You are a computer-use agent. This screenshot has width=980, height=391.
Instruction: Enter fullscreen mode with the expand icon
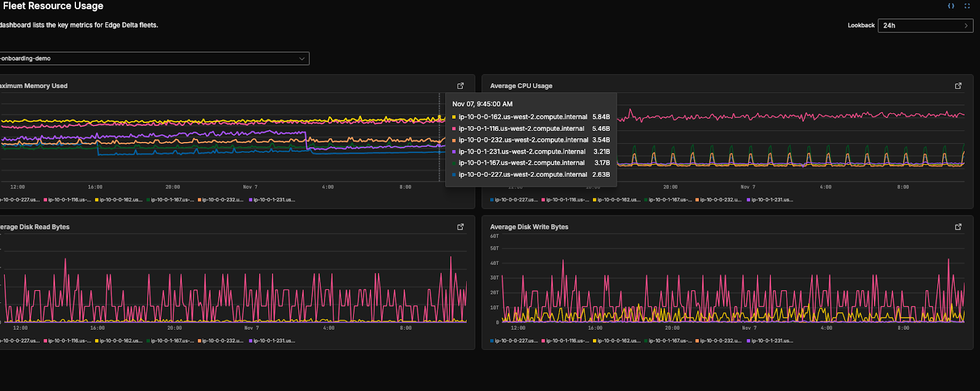[x=967, y=6]
